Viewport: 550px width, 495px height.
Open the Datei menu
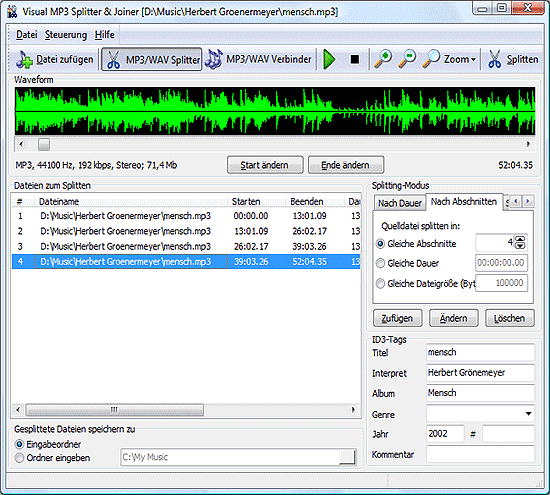[27, 35]
